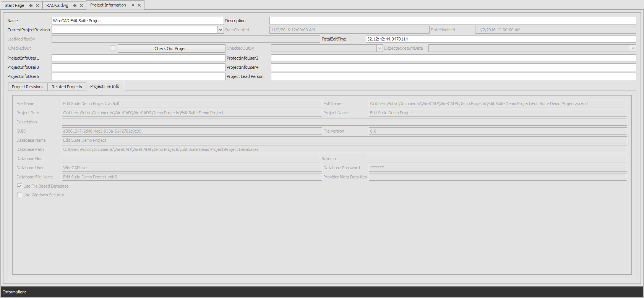Expand the CurrentProjectRevision dropdown
The height and width of the screenshot is (298, 644).
221,30
